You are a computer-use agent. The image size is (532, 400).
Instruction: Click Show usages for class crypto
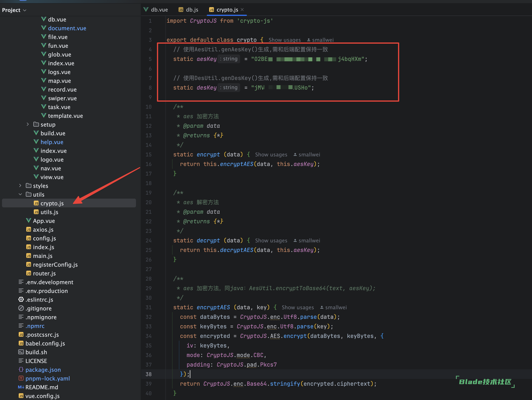284,40
